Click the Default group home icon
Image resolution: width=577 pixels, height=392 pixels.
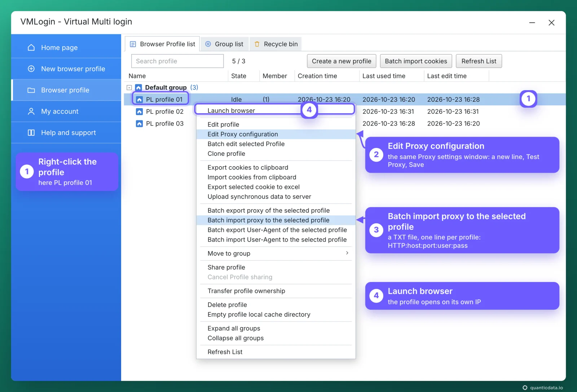coord(138,87)
